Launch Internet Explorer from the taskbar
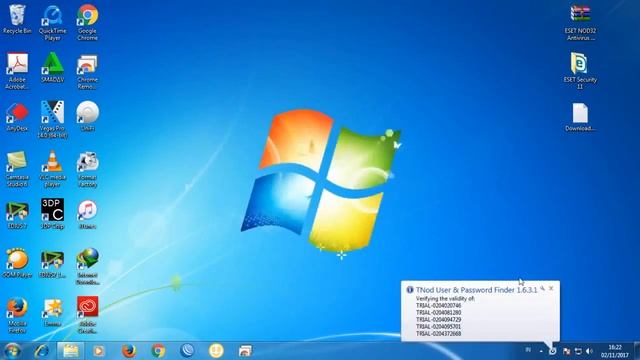This screenshot has height=360, width=640. pos(41,351)
